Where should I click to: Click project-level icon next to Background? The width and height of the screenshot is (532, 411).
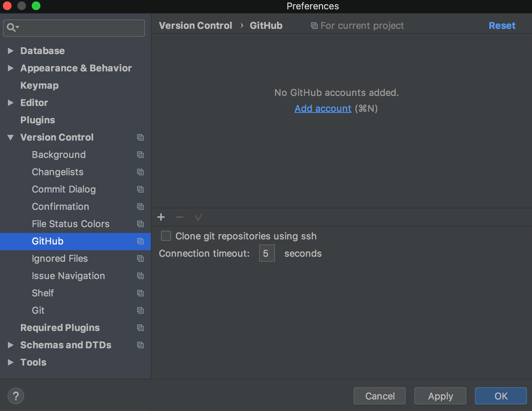point(140,155)
